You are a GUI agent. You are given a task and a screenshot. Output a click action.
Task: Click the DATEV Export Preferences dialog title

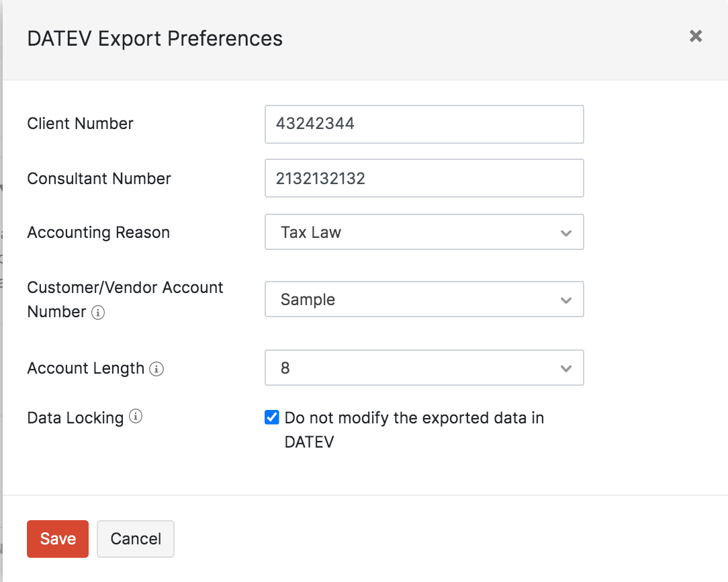click(155, 38)
